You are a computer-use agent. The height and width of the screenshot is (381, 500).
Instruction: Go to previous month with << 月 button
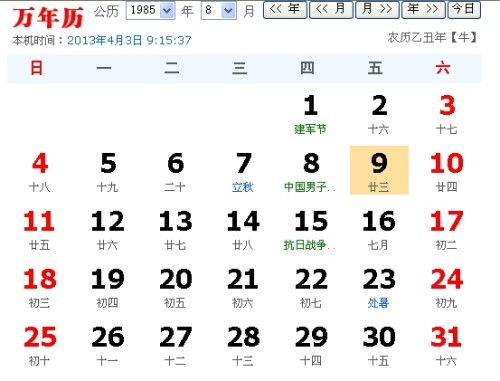331,10
